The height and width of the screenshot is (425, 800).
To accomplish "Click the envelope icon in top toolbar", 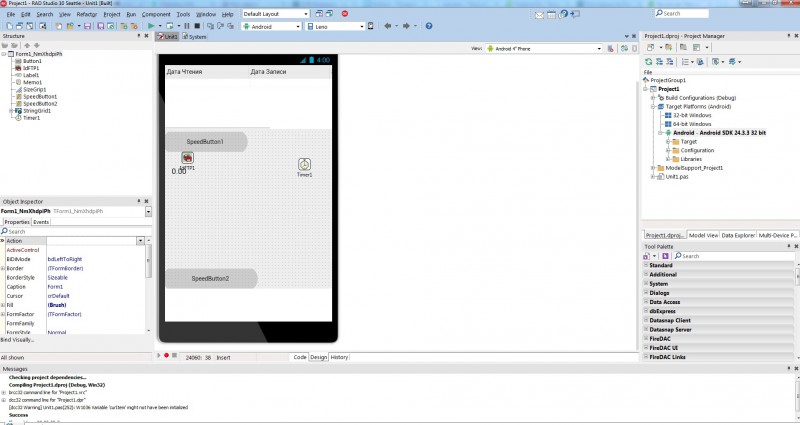I will pyautogui.click(x=539, y=15).
